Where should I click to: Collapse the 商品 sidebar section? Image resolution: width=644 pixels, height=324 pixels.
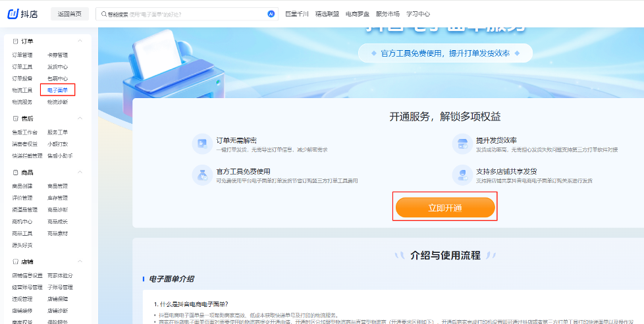pos(80,173)
